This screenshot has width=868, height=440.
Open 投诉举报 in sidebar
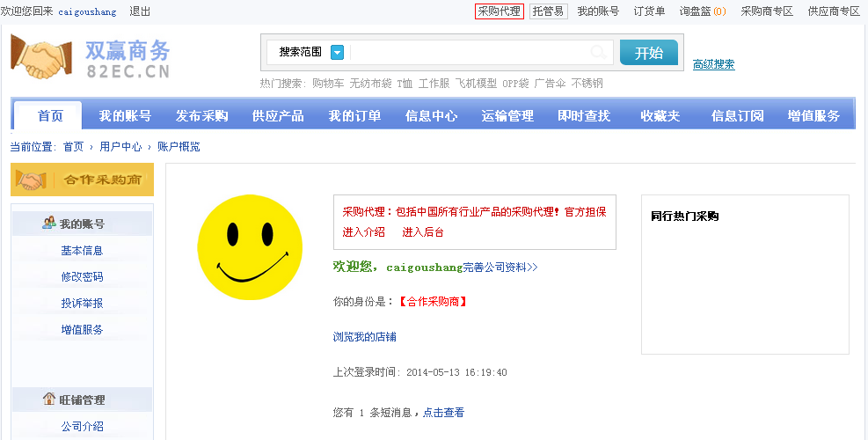point(82,303)
